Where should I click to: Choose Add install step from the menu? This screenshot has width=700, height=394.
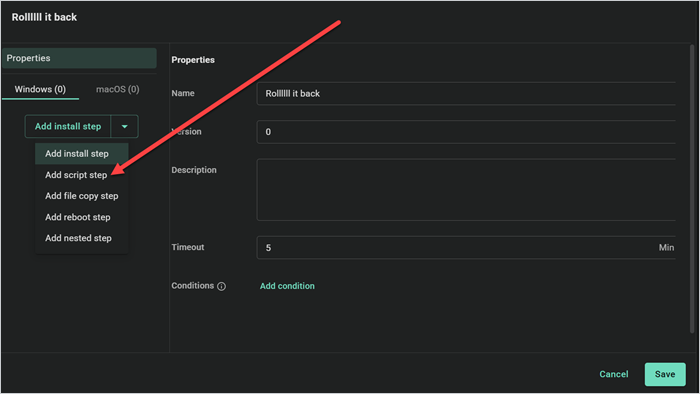click(x=82, y=153)
